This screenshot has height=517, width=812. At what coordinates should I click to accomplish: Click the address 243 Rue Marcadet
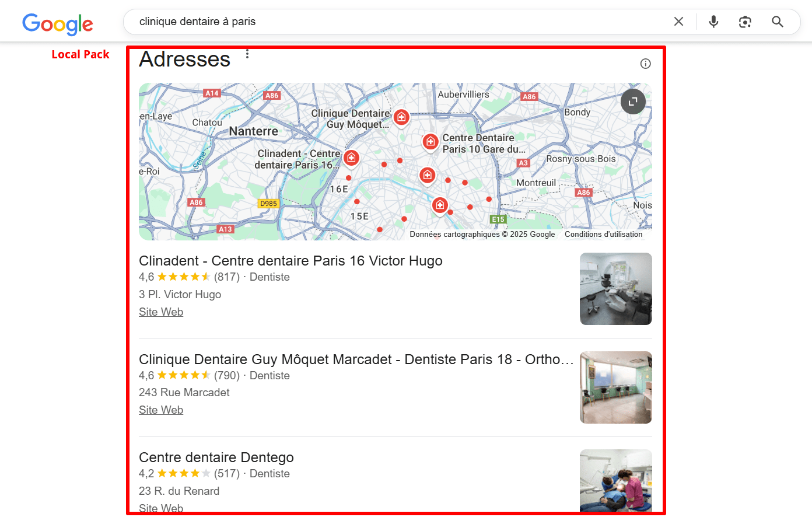(184, 393)
